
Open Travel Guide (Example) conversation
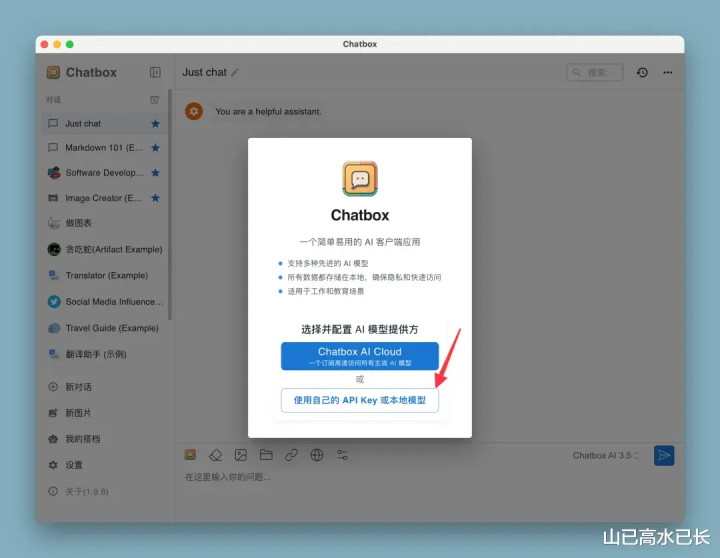tap(104, 328)
